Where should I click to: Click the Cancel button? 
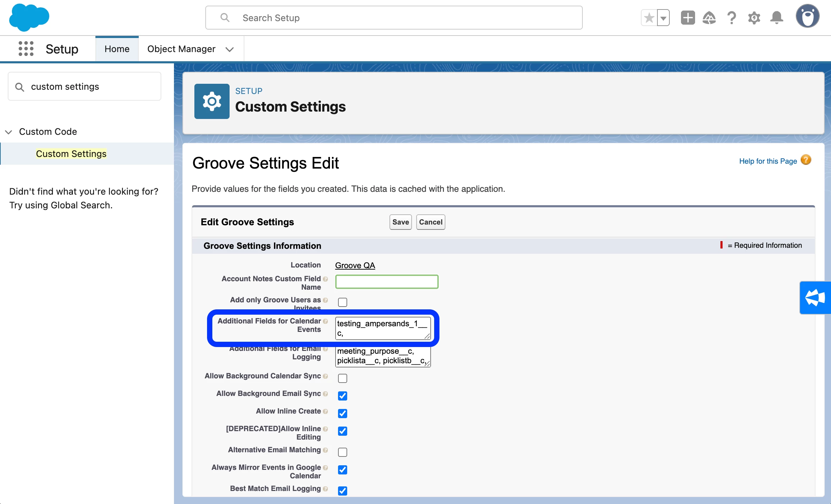(431, 222)
